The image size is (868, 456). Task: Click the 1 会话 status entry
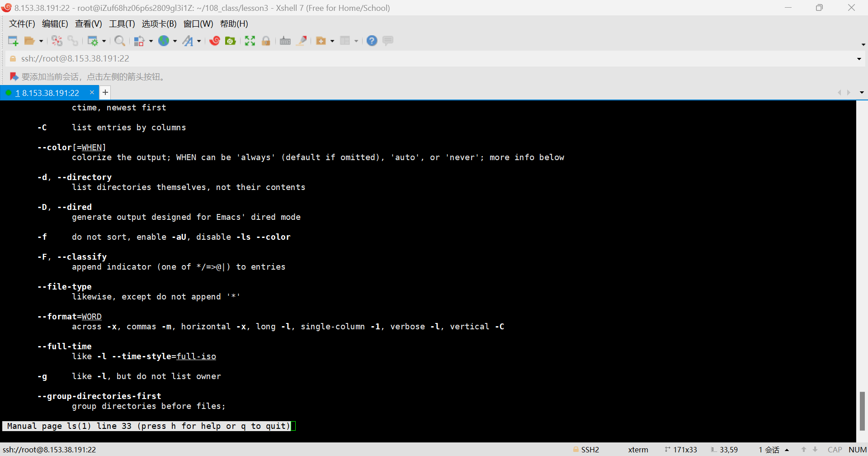pyautogui.click(x=769, y=450)
